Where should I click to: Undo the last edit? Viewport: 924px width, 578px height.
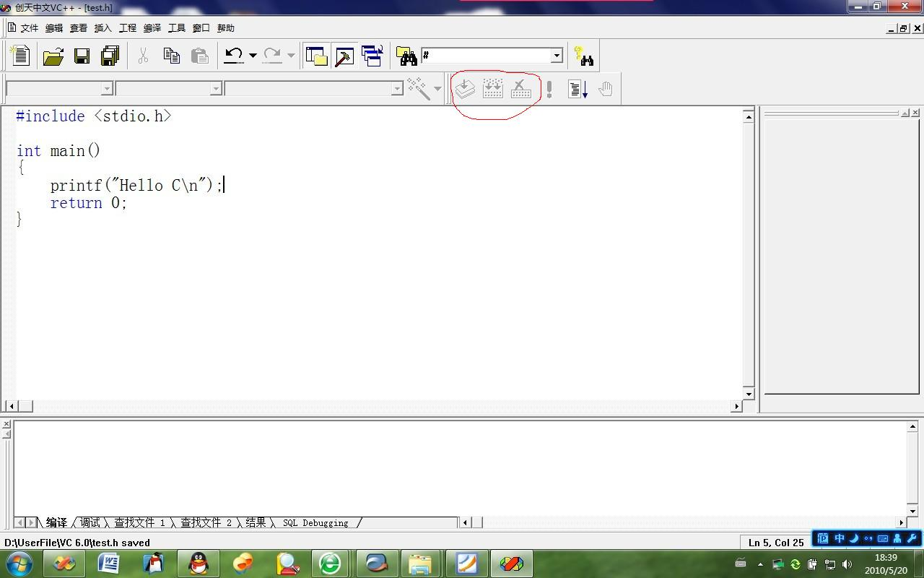pos(234,56)
